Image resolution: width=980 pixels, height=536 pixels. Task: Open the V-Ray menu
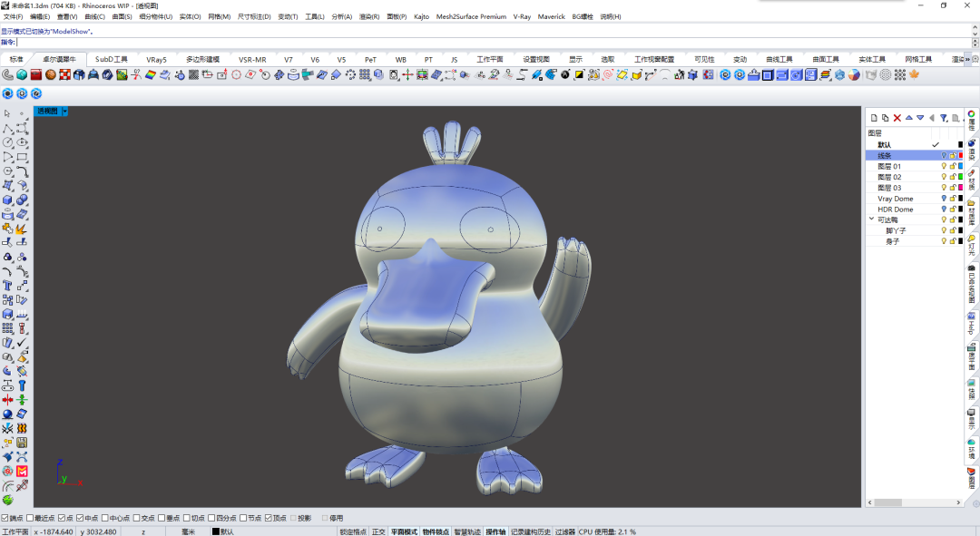(x=522, y=17)
